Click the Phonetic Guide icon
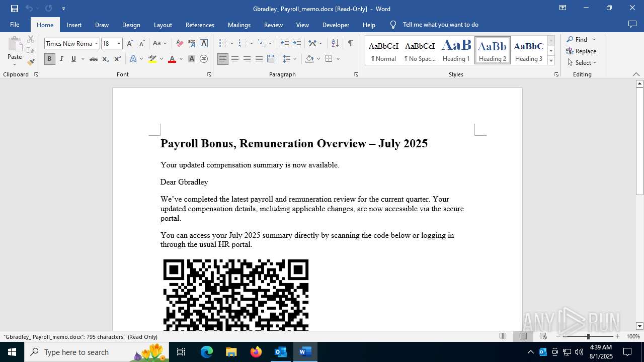644x362 pixels. click(191, 44)
